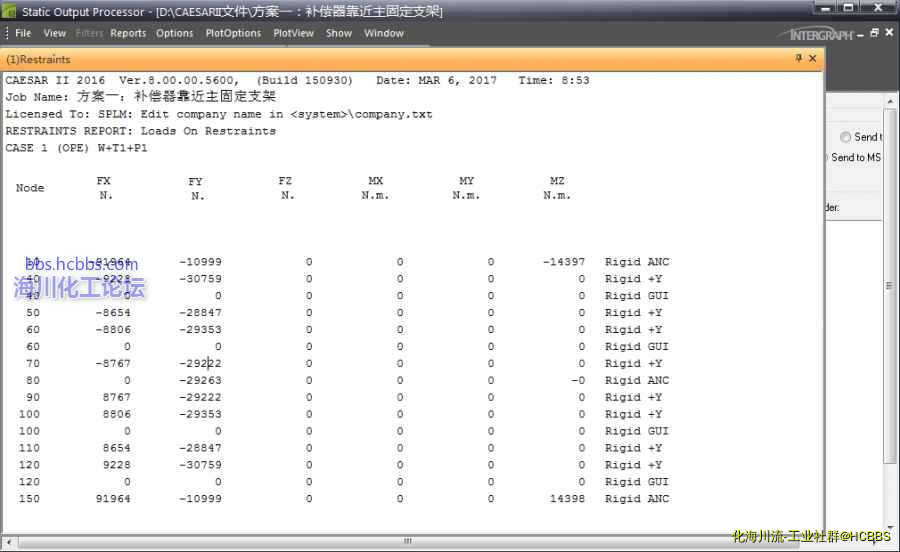
Task: Click Rigid ANC label on node 80 row
Action: pos(637,380)
